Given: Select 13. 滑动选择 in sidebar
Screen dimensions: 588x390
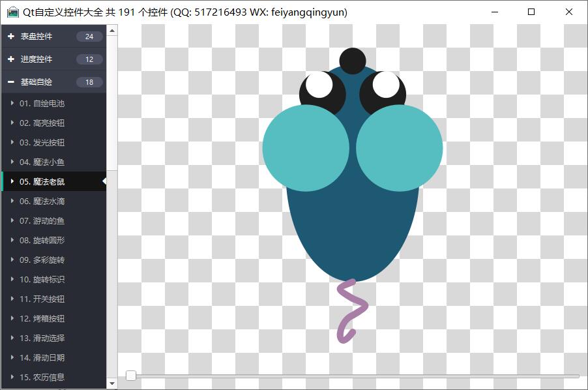Looking at the screenshot, I should (42, 338).
